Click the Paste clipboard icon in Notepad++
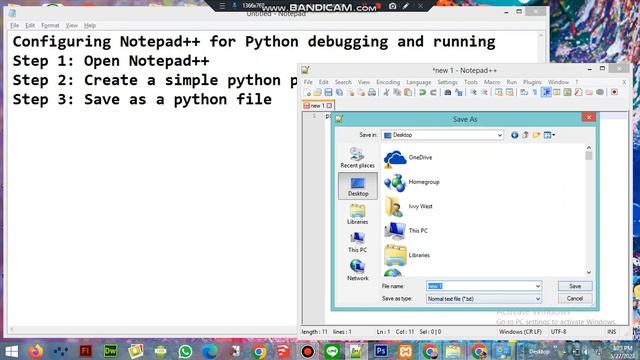The height and width of the screenshot is (360, 640). click(x=407, y=93)
